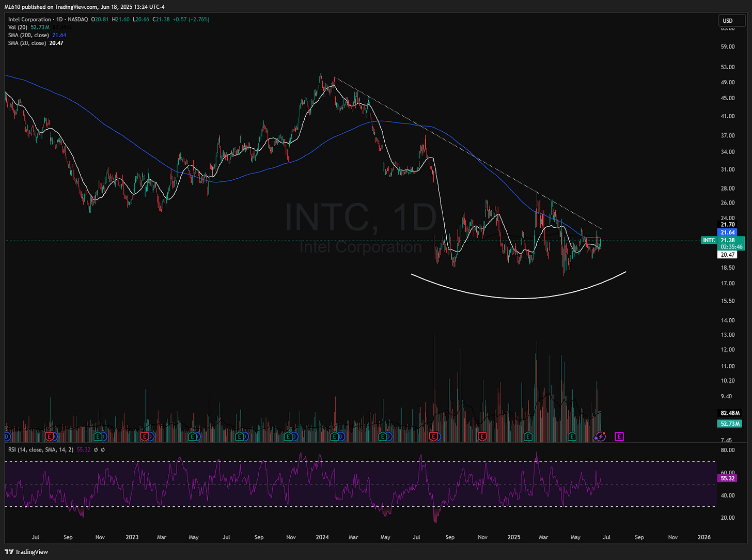
Task: Click the 21.70 price axis label
Action: pyautogui.click(x=728, y=225)
